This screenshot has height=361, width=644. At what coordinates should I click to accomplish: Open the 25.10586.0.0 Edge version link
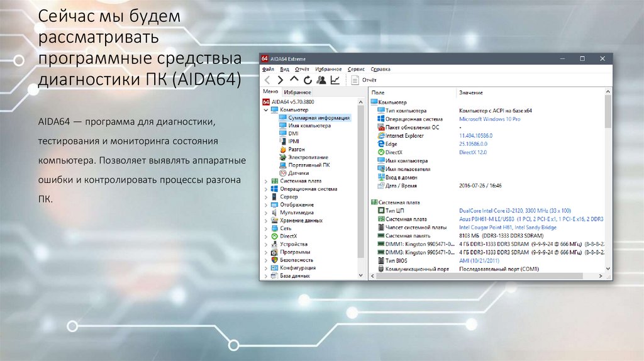pos(473,144)
